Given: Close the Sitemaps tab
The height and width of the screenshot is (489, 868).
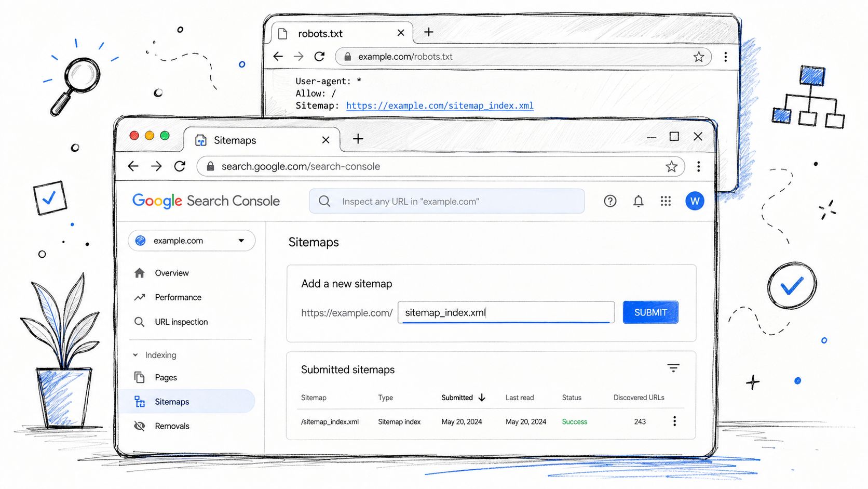Looking at the screenshot, I should tap(325, 140).
